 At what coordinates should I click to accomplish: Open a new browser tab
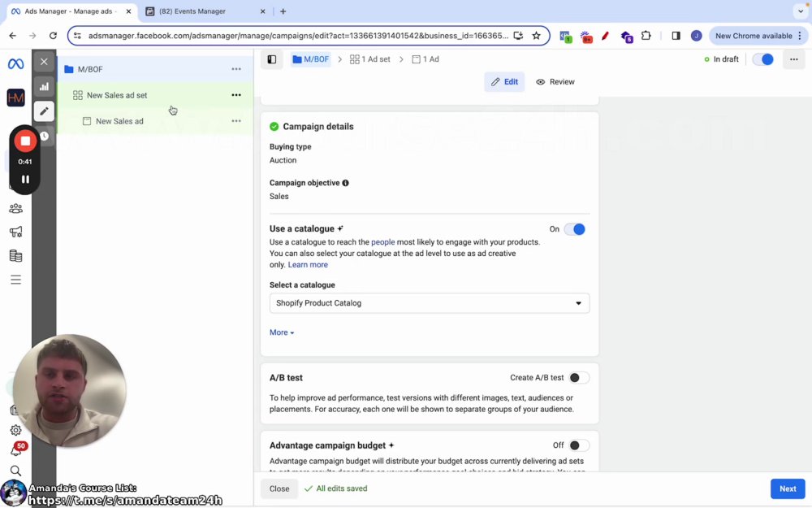point(283,11)
